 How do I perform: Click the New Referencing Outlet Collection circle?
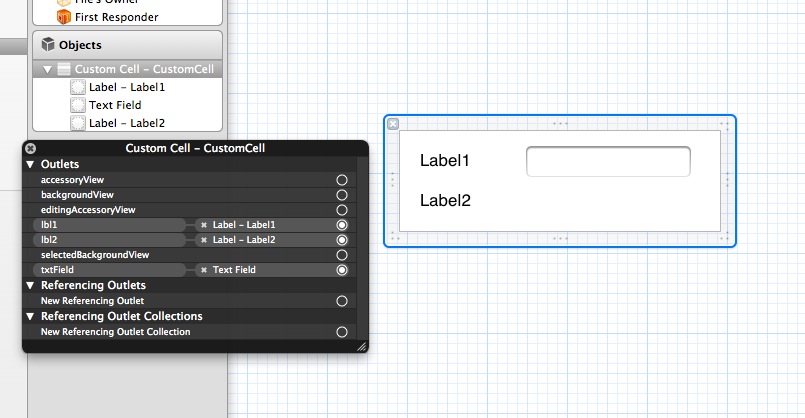(342, 331)
